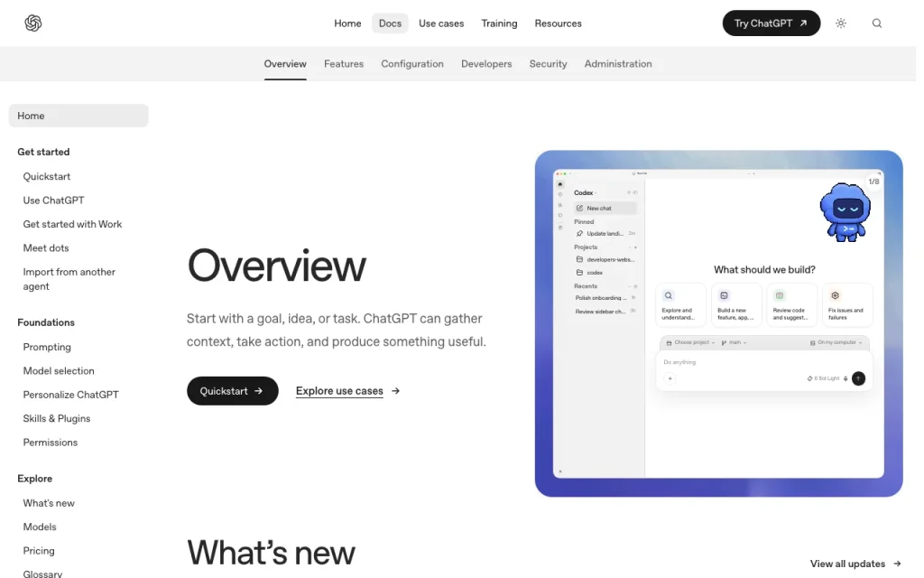Click home icon in preview app rail

(x=559, y=184)
